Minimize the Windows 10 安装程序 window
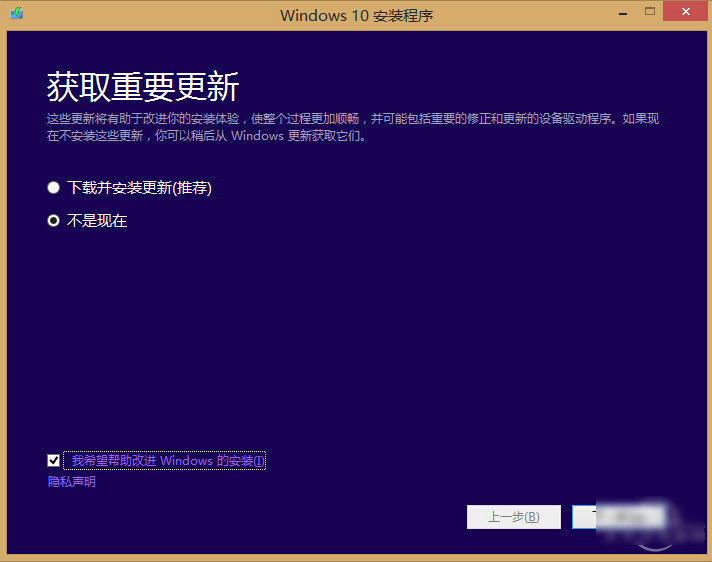Screen dimensions: 712x562 [623, 13]
